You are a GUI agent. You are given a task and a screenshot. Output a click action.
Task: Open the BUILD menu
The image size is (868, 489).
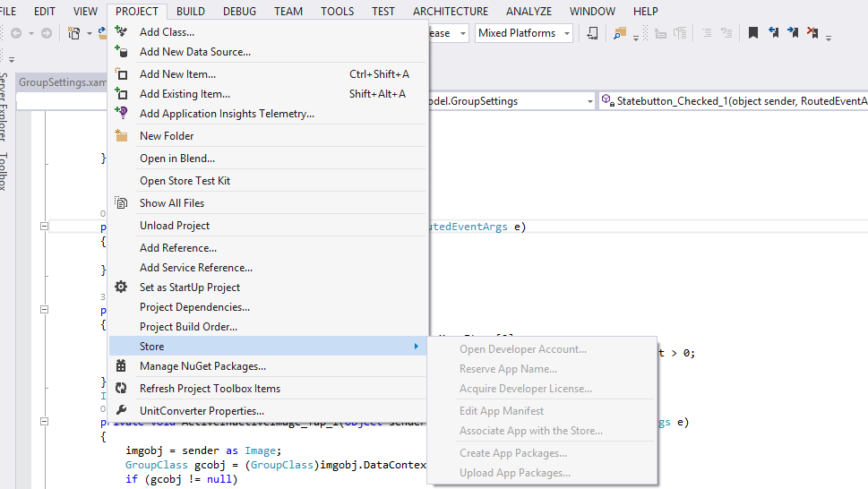(x=190, y=12)
